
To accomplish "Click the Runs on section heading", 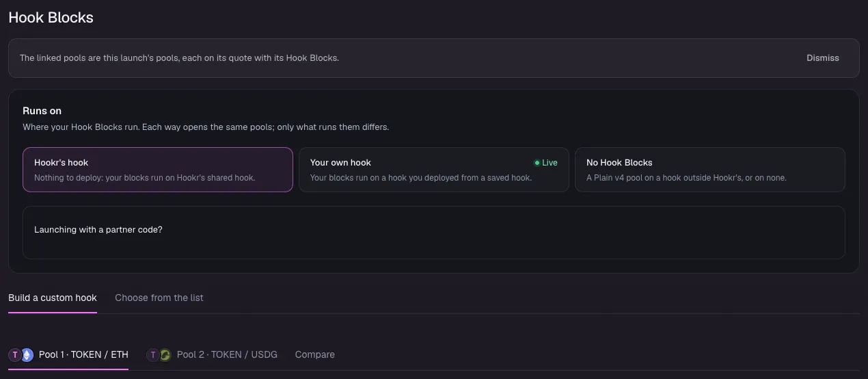I will tap(42, 111).
